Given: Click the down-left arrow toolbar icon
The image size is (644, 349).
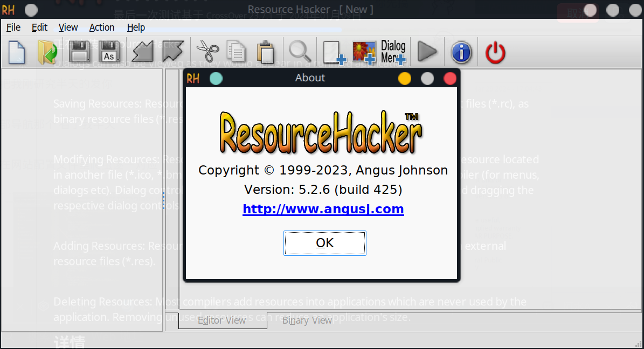Looking at the screenshot, I should pyautogui.click(x=142, y=52).
